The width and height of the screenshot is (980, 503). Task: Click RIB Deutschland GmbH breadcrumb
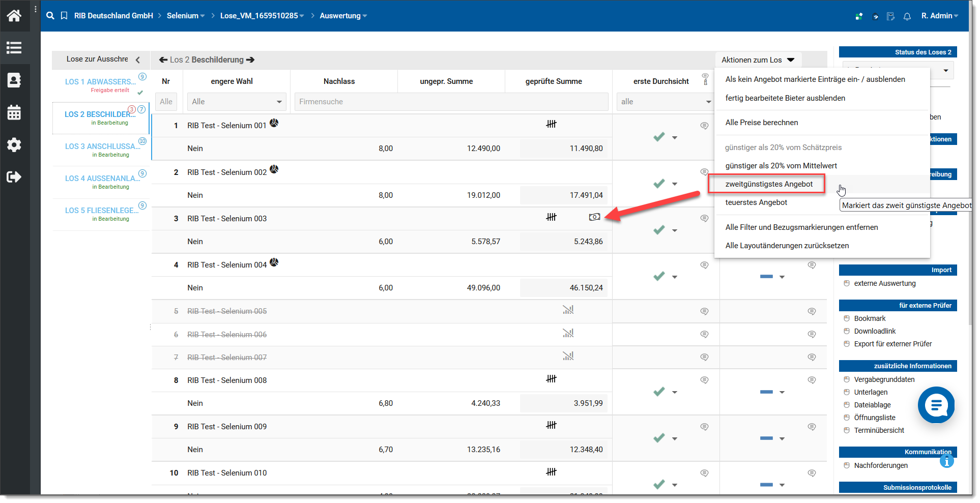[x=113, y=16]
